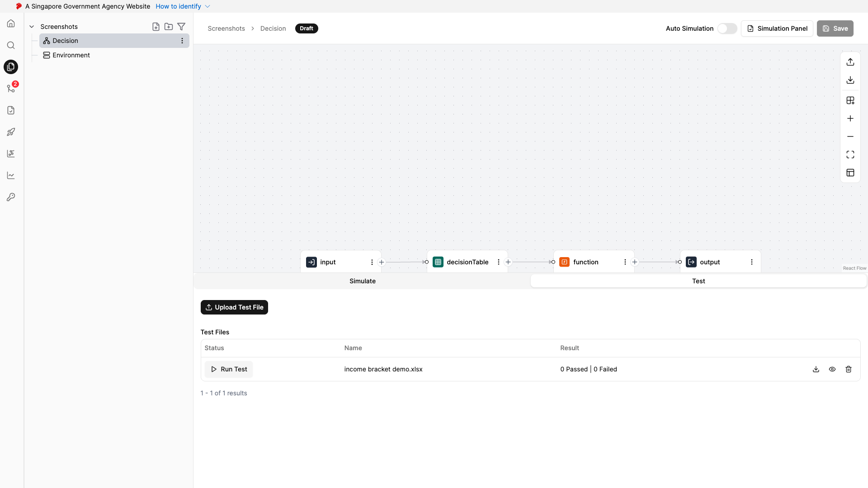This screenshot has width=868, height=488.
Task: Click the new folder icon in Screenshots header
Action: [x=169, y=27]
